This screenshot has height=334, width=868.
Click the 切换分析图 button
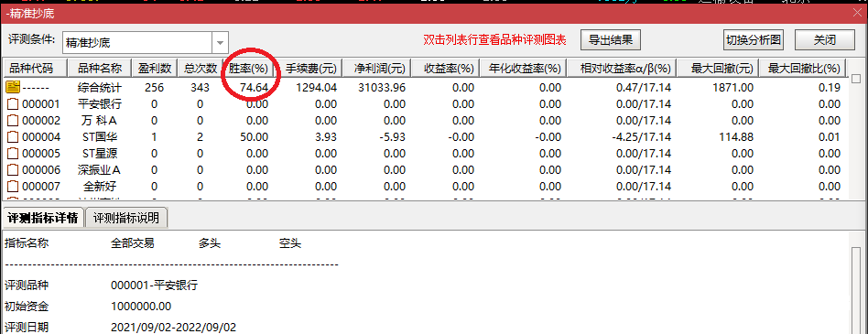click(x=754, y=40)
